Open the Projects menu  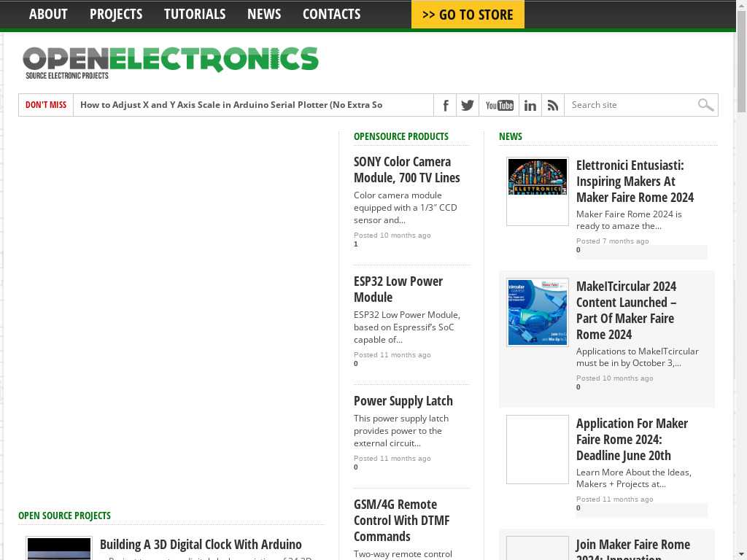click(116, 15)
